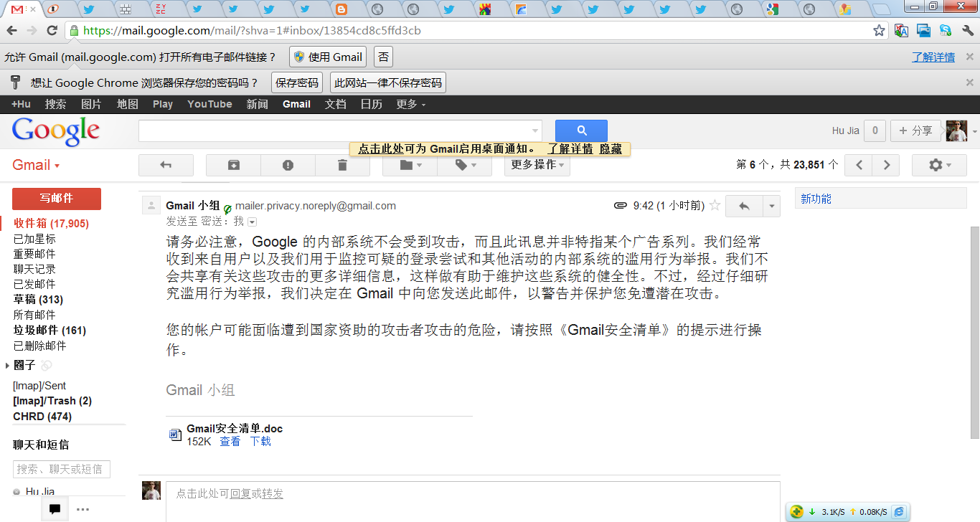980x522 pixels.
Task: Go to older message arrow
Action: (886, 165)
